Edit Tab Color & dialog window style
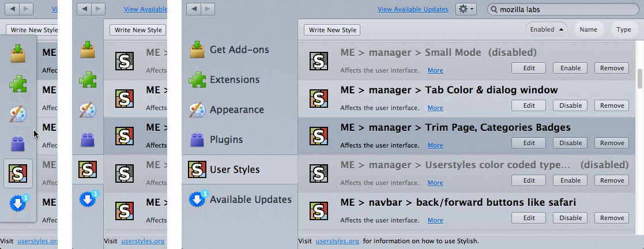This screenshot has height=249, width=644. click(529, 105)
